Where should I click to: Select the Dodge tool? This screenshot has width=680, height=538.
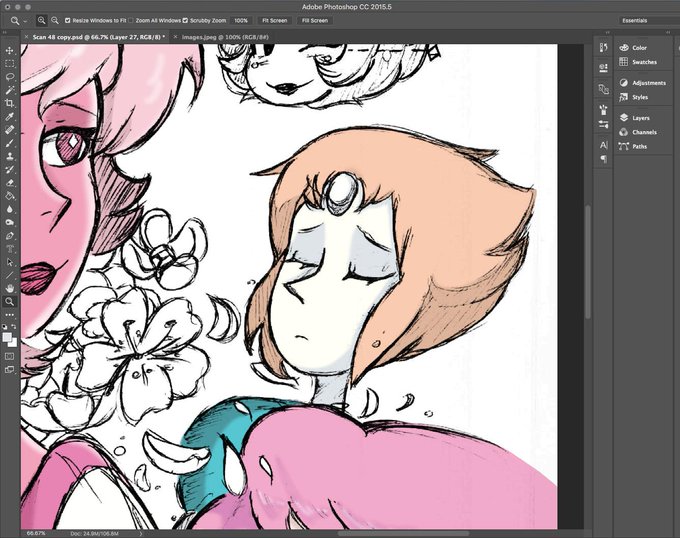pos(10,222)
